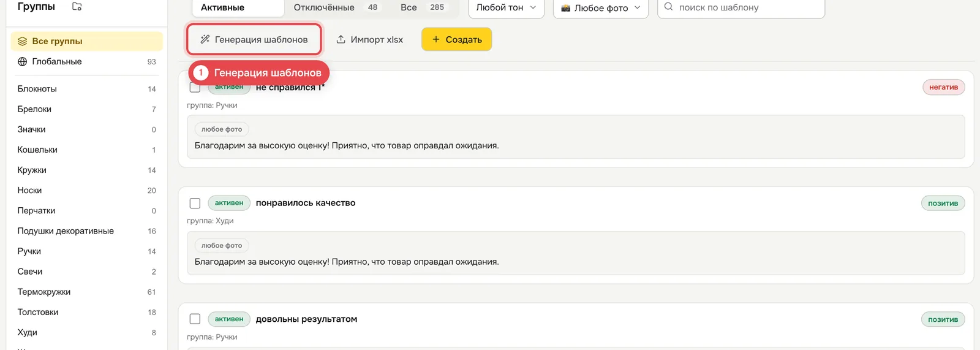Open the Носки group
Viewport: 980px width, 350px height.
coord(87,190)
